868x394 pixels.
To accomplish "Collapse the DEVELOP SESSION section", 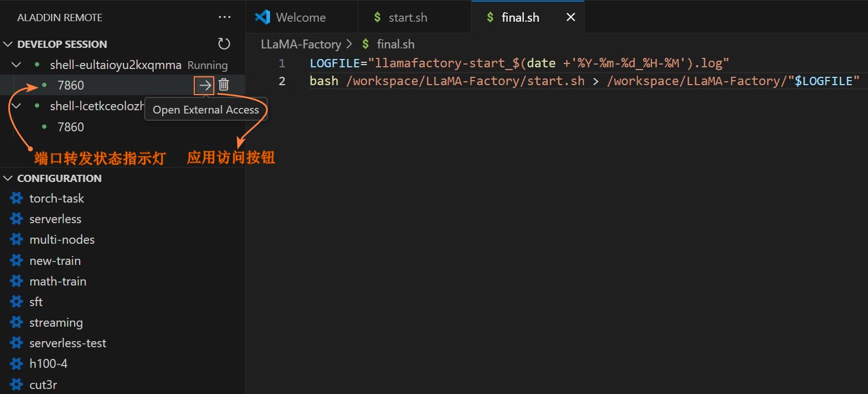I will pyautogui.click(x=8, y=44).
